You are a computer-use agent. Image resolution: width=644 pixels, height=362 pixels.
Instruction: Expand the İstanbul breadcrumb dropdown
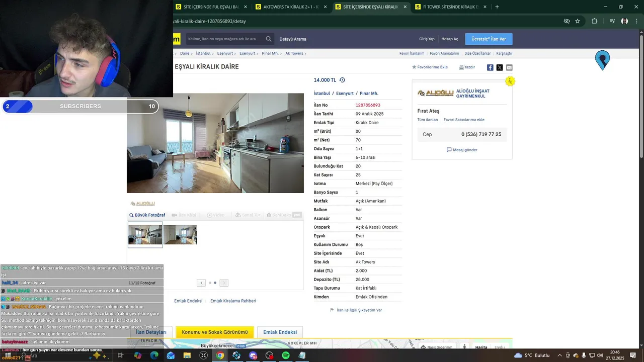tap(213, 53)
